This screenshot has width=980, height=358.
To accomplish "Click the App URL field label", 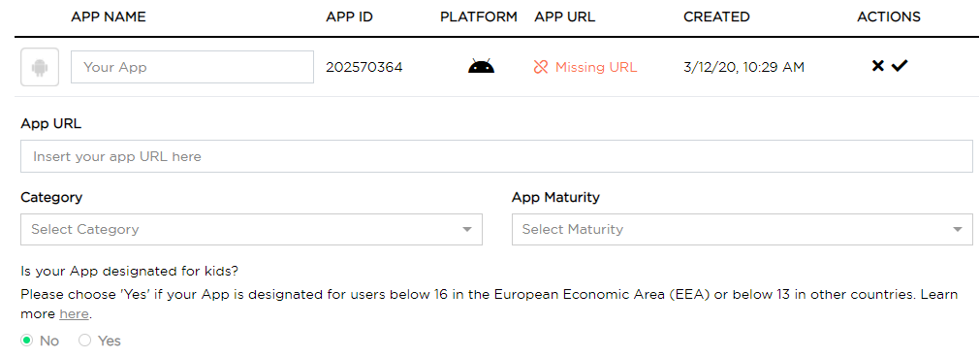I will (x=50, y=123).
